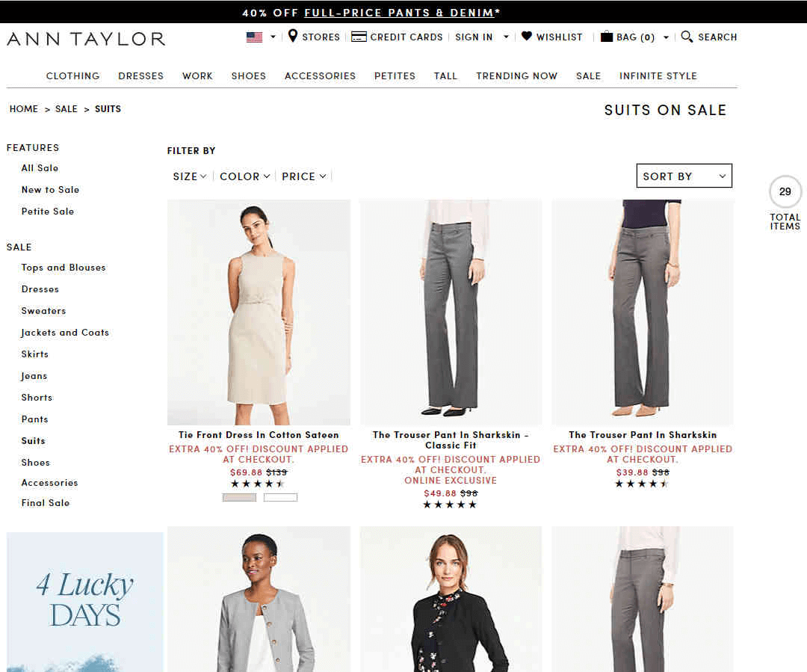The height and width of the screenshot is (672, 807).
Task: Go to Home in breadcrumb
Action: (x=24, y=108)
